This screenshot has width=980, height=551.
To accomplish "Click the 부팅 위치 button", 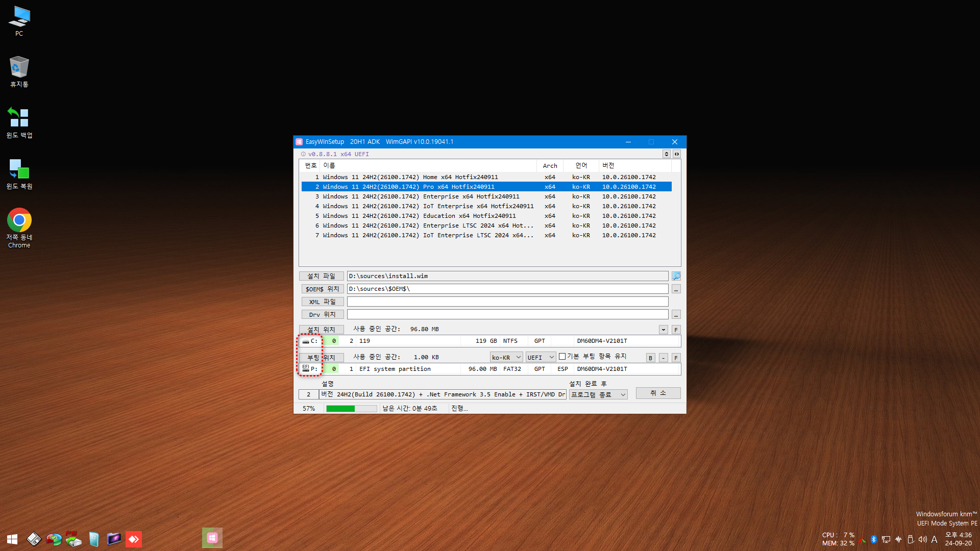I will click(x=321, y=357).
